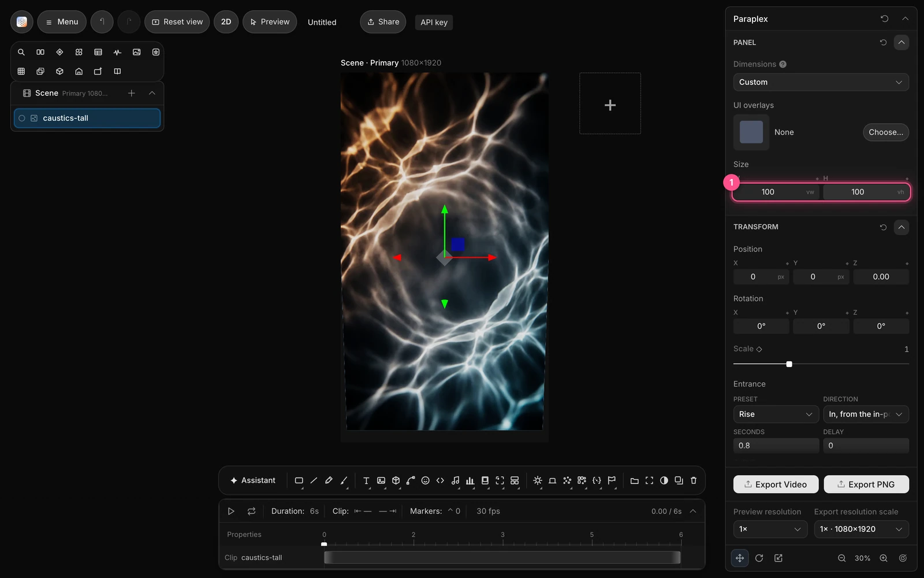Image resolution: width=924 pixels, height=578 pixels.
Task: Open the Dimensions Custom dropdown
Action: [x=821, y=82]
